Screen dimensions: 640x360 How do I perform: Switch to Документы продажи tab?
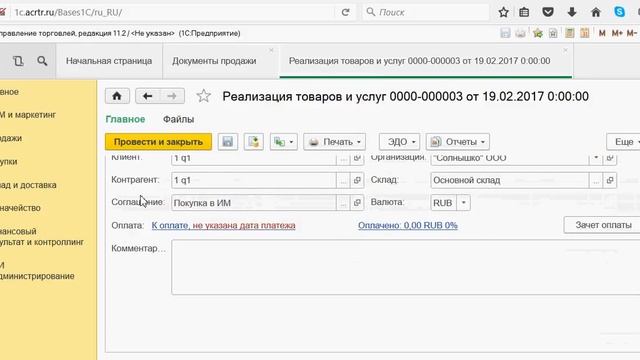(214, 61)
